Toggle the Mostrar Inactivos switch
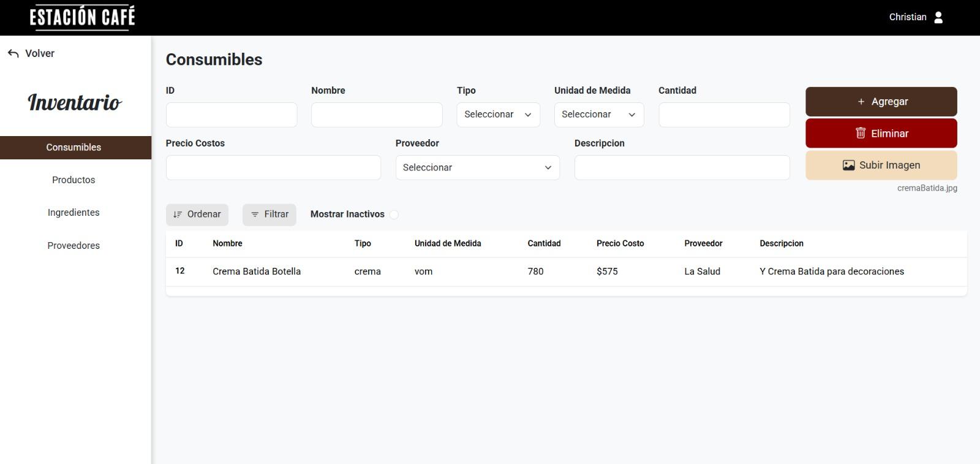Viewport: 980px width, 464px height. pyautogui.click(x=394, y=215)
